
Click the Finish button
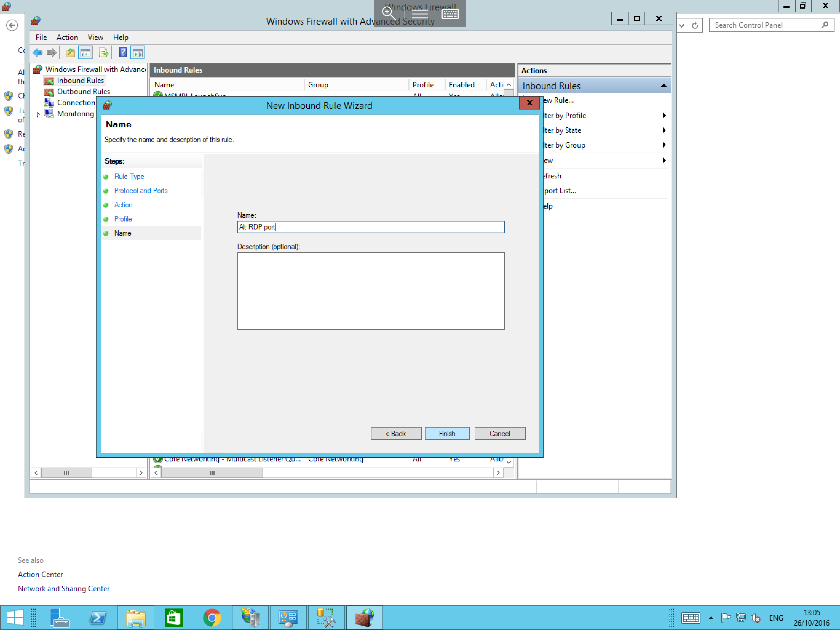pos(447,433)
